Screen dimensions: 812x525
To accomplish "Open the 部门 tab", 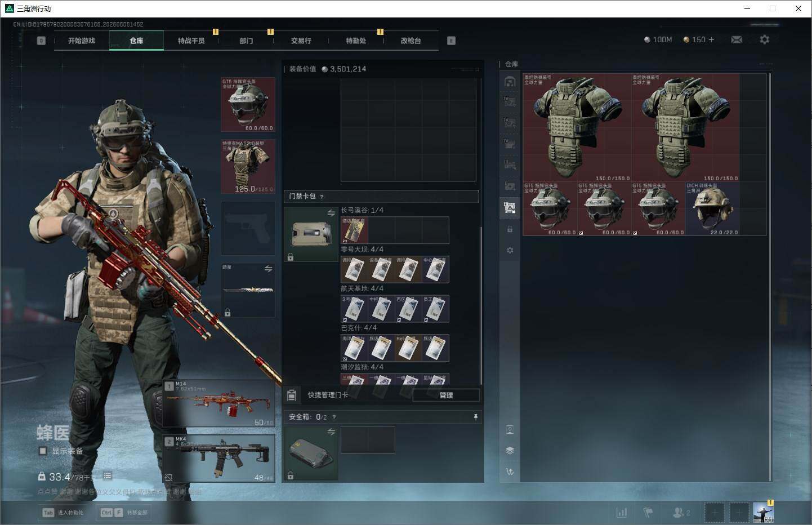I will [246, 41].
